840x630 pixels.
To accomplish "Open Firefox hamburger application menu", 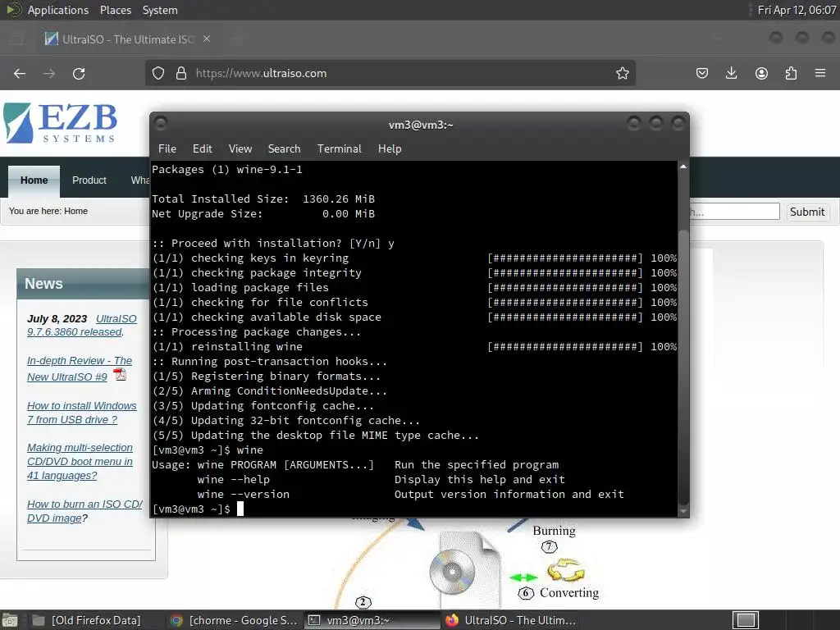I will (x=820, y=73).
